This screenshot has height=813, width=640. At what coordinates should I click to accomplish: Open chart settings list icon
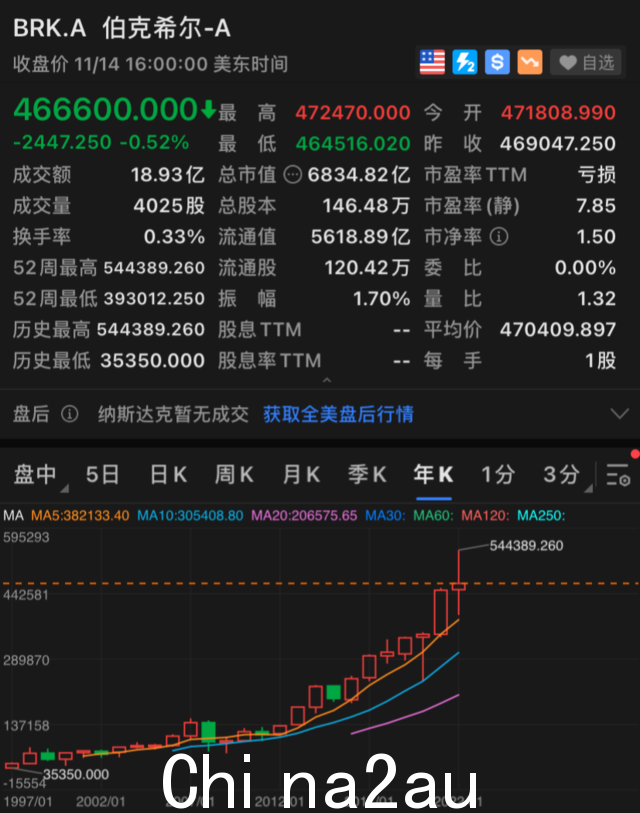(618, 474)
